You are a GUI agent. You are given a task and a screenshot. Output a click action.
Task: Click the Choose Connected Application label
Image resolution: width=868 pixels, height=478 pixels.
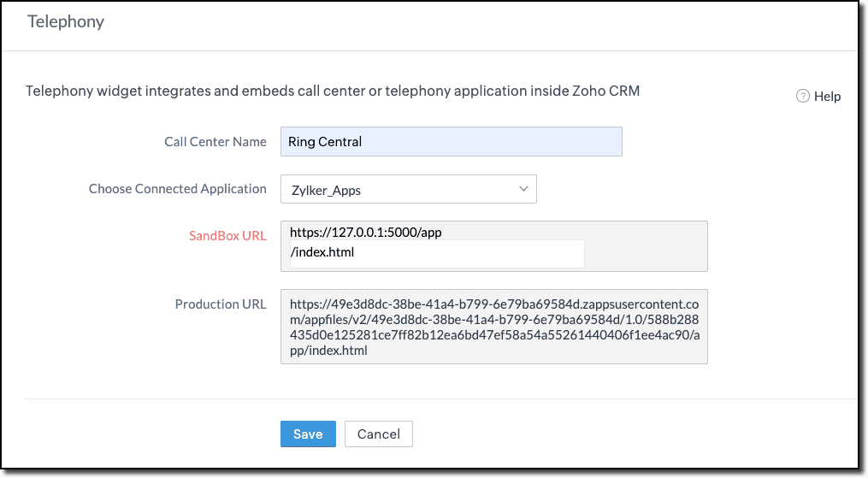coord(178,189)
